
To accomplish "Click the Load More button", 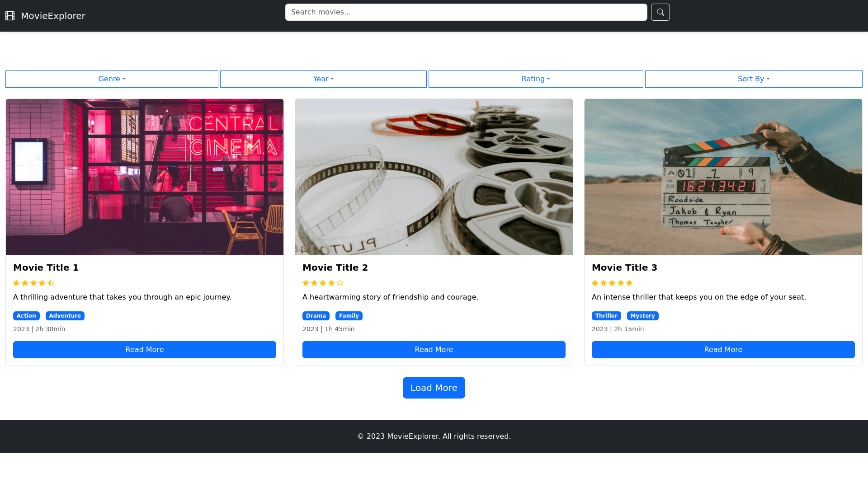I will click(x=434, y=387).
